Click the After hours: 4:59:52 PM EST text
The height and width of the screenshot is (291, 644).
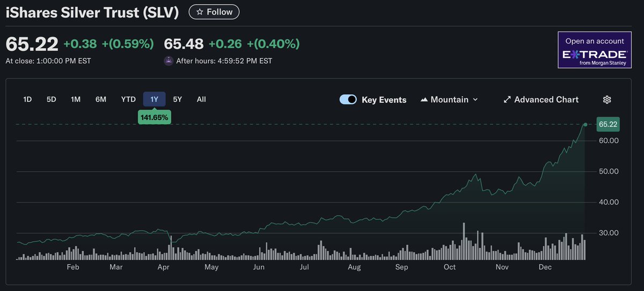pos(225,61)
